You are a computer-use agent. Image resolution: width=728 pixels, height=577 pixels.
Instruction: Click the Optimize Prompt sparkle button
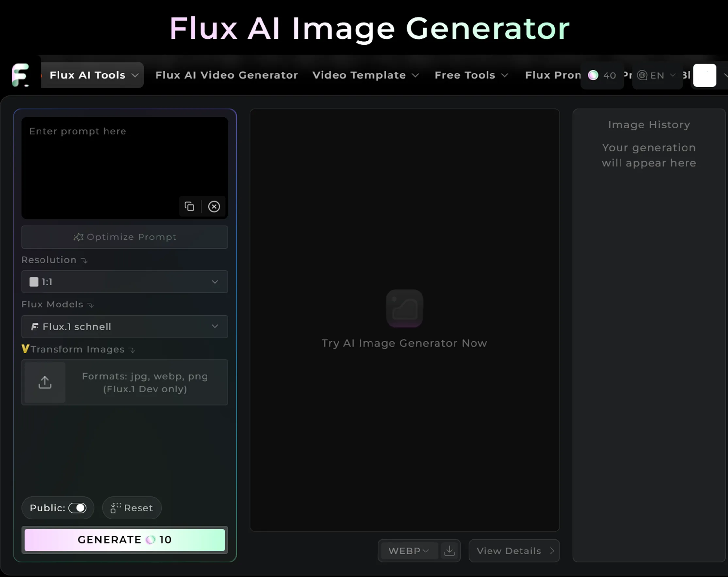(x=124, y=237)
